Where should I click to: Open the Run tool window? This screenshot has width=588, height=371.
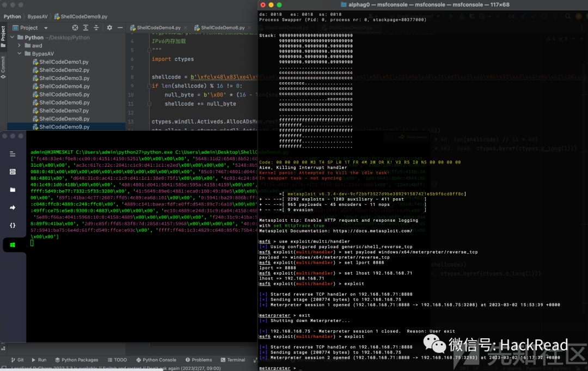pyautogui.click(x=39, y=360)
